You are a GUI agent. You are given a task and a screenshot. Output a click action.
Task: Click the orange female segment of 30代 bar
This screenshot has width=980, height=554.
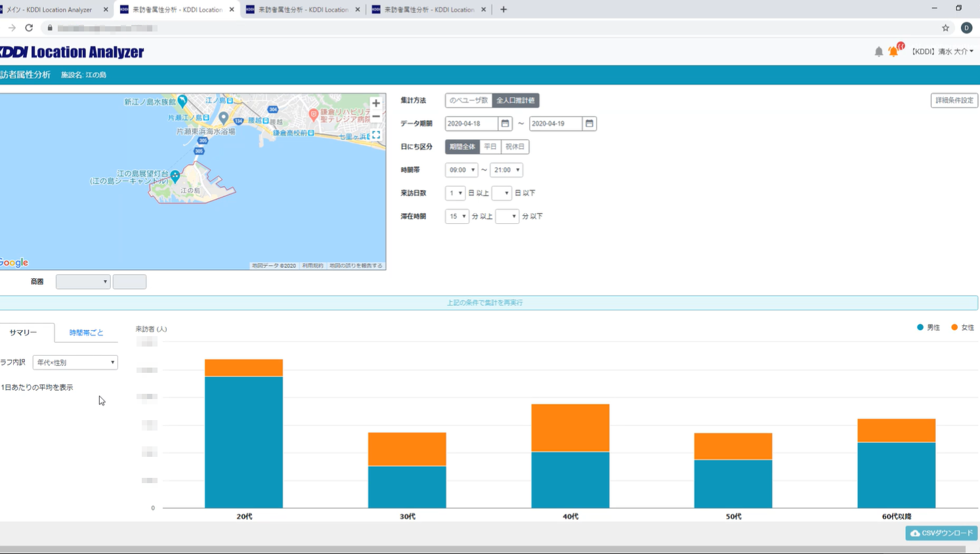407,450
